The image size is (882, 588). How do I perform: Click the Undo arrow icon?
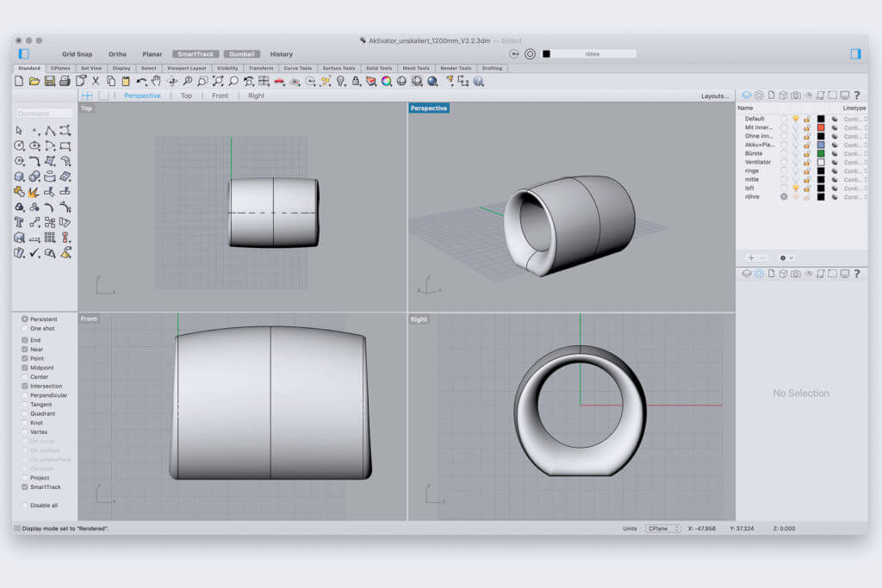tap(141, 82)
